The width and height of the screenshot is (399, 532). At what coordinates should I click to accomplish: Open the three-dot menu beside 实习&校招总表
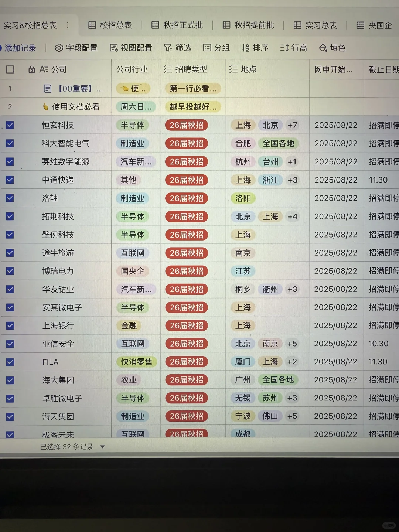(x=68, y=25)
